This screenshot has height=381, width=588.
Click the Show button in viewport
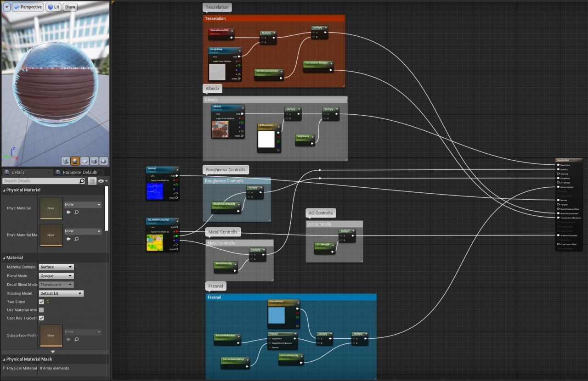coord(70,7)
